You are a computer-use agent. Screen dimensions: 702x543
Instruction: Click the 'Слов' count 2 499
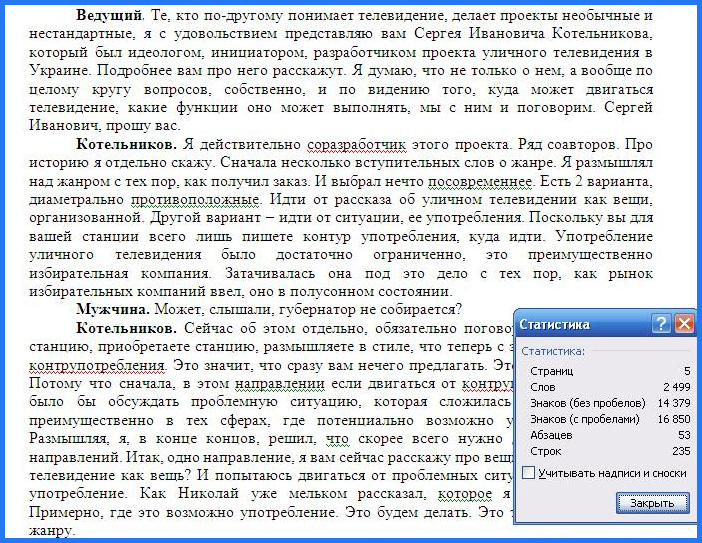click(x=677, y=387)
